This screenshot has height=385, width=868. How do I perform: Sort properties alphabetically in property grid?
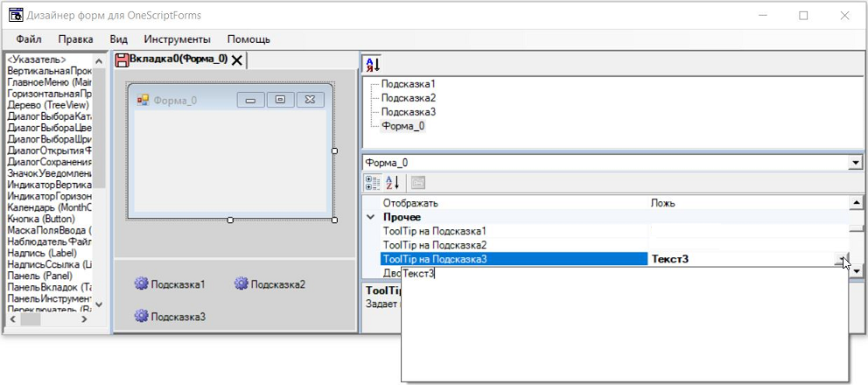click(393, 182)
